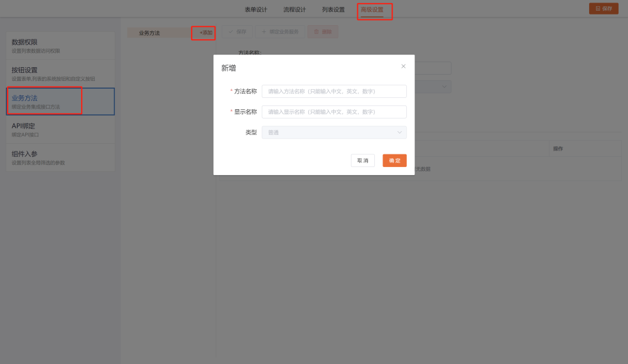
Task: Select 组件入参 in the sidebar
Action: [60, 158]
